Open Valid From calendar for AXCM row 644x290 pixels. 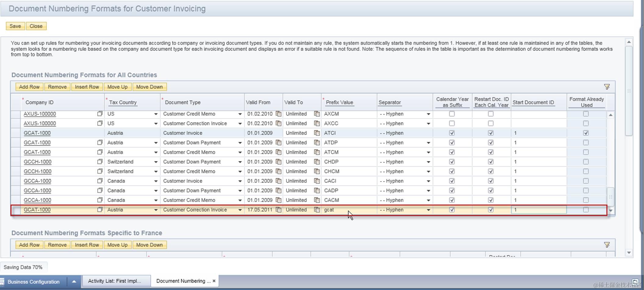pos(278,114)
